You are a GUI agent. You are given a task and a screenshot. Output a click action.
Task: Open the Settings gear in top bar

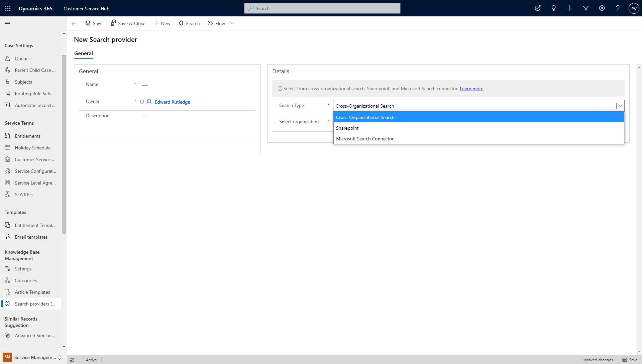(x=602, y=8)
